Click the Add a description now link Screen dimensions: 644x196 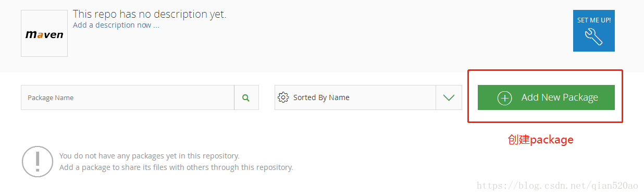(x=112, y=25)
